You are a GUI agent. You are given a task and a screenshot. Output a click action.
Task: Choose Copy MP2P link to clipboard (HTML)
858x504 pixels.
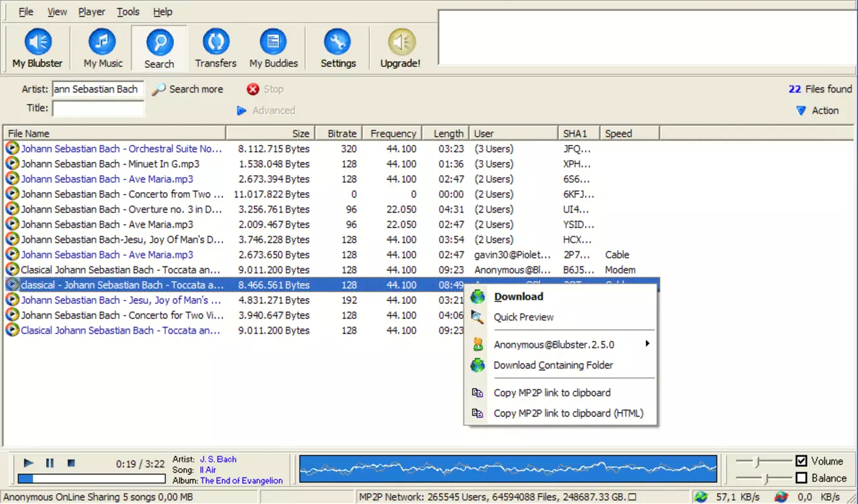(561, 414)
